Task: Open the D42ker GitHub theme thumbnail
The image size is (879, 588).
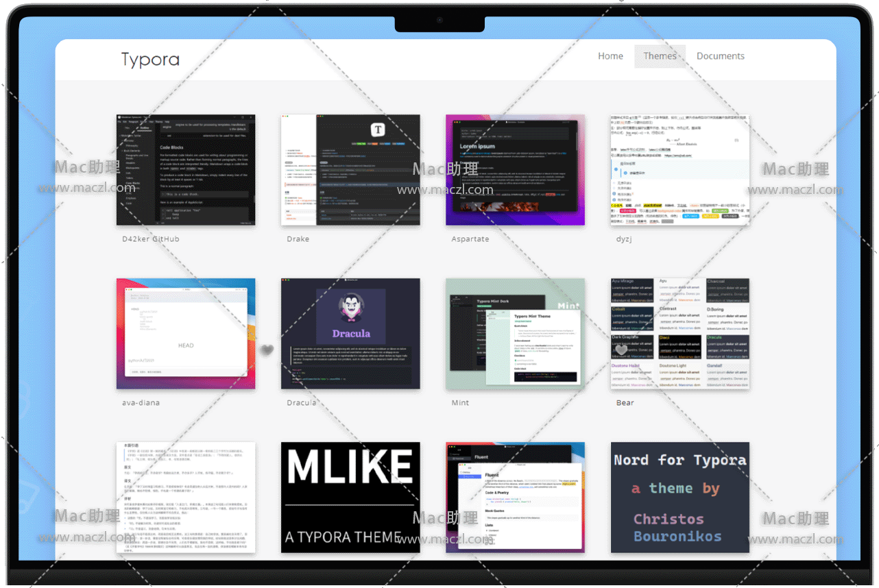Action: point(186,170)
